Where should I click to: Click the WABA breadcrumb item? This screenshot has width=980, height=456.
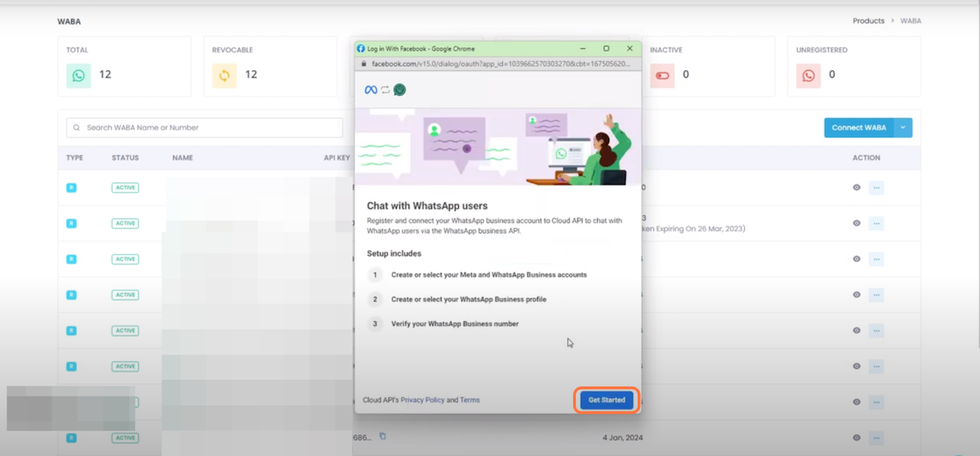[x=911, y=20]
